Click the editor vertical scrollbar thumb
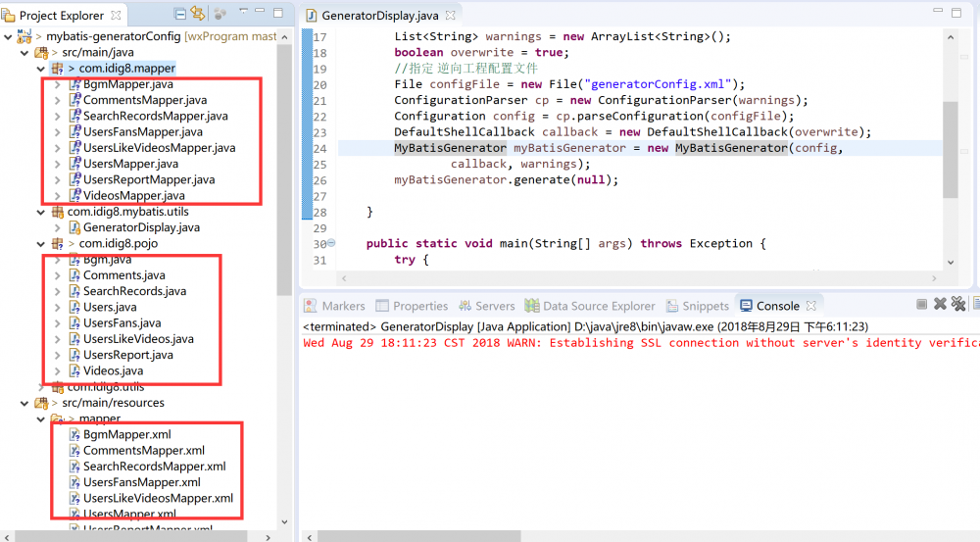The height and width of the screenshot is (542, 980). [950, 149]
